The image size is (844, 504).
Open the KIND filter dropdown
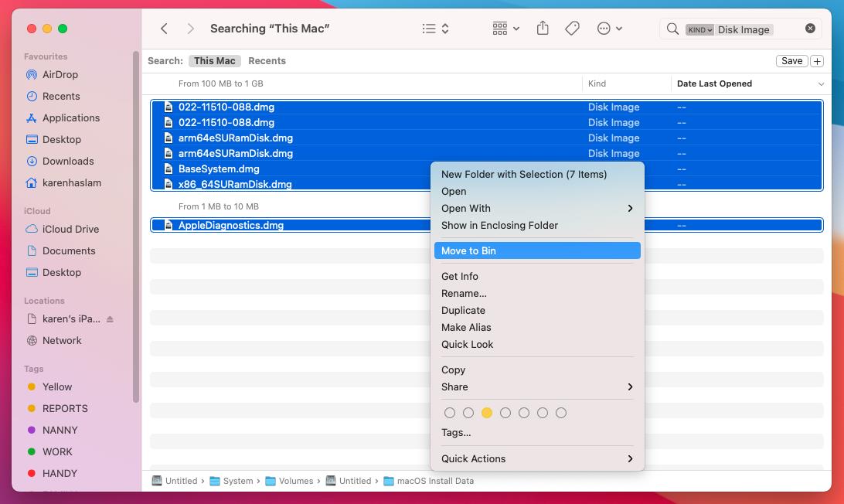699,29
